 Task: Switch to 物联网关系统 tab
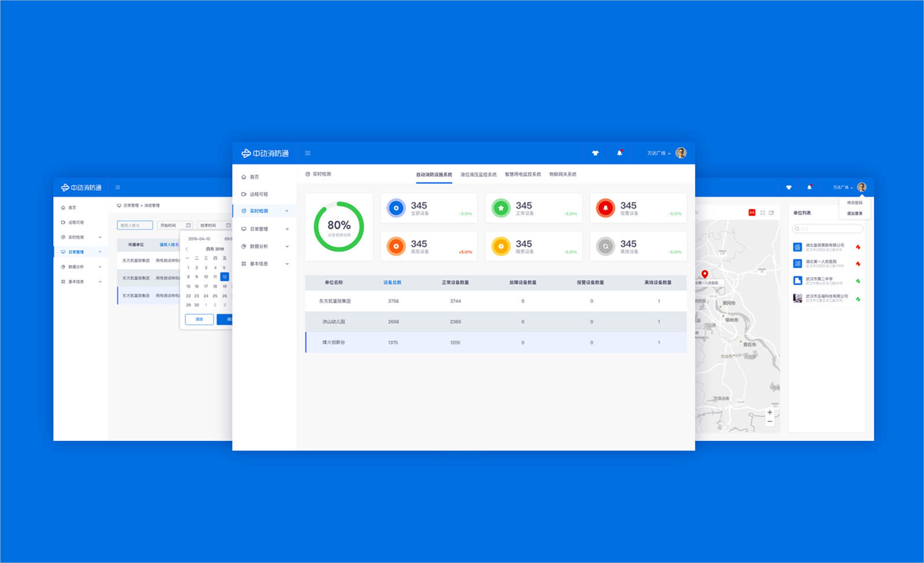pos(562,174)
